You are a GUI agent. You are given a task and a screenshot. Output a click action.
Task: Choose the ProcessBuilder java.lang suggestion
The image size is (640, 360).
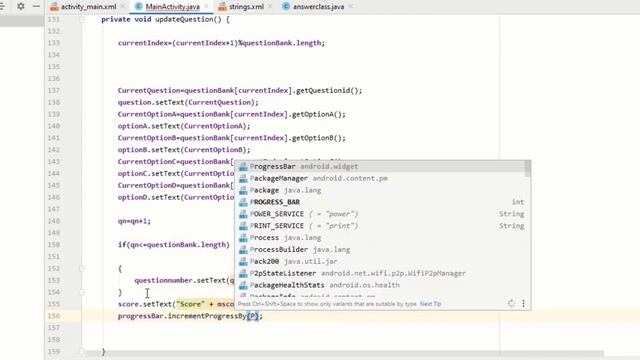click(x=380, y=249)
